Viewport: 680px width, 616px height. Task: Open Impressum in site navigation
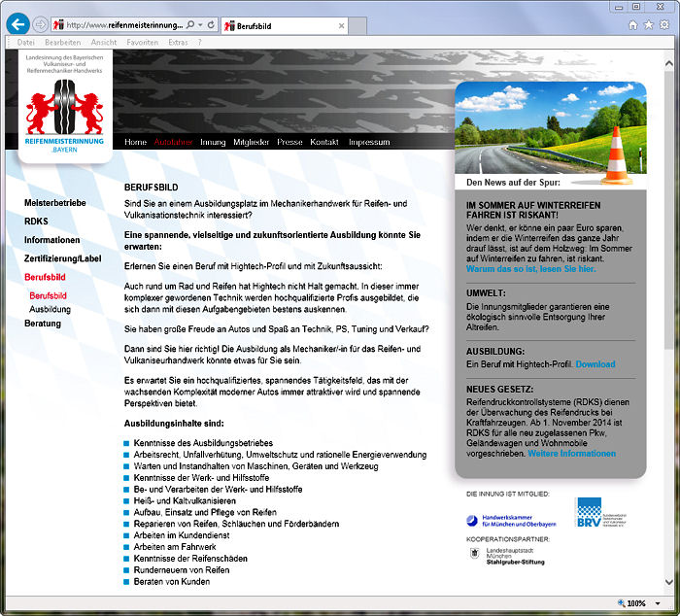369,142
